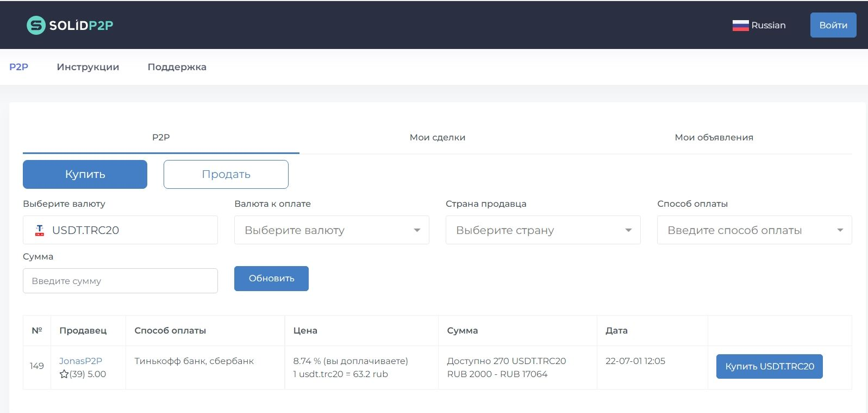Screen dimensions: 868x413
Task: Open Поддержка in the navigation menu
Action: pos(177,67)
